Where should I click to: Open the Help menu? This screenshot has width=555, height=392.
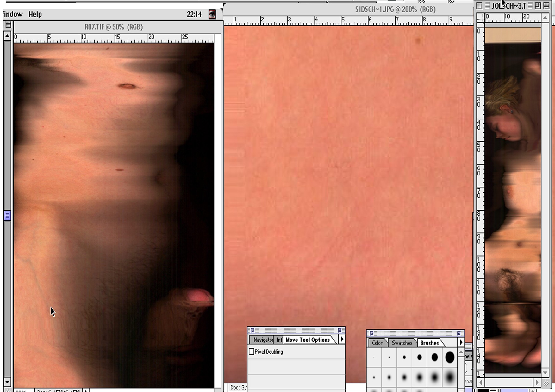click(x=35, y=14)
